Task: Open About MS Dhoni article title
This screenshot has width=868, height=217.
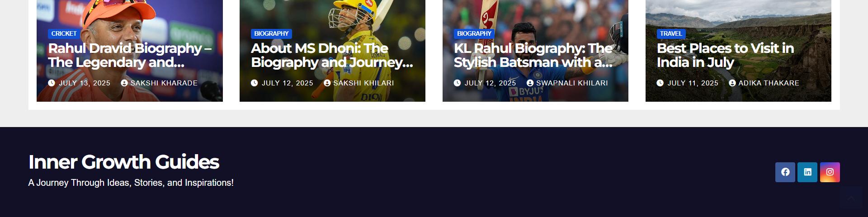Action: coord(332,55)
